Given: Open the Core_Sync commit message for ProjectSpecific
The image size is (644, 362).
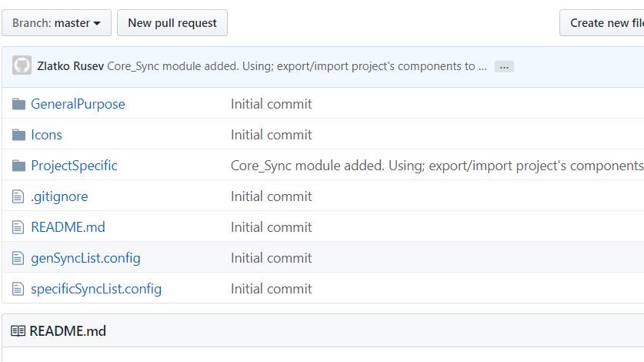Looking at the screenshot, I should click(x=437, y=166).
